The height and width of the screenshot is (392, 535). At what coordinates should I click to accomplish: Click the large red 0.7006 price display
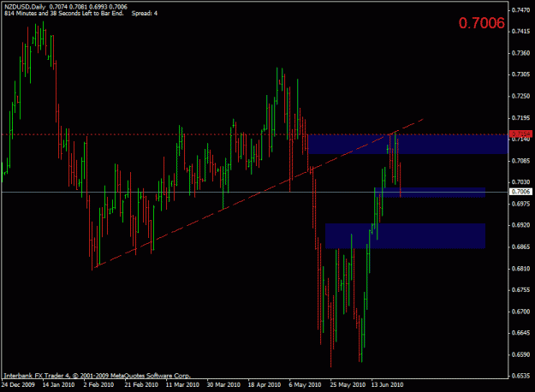click(481, 23)
